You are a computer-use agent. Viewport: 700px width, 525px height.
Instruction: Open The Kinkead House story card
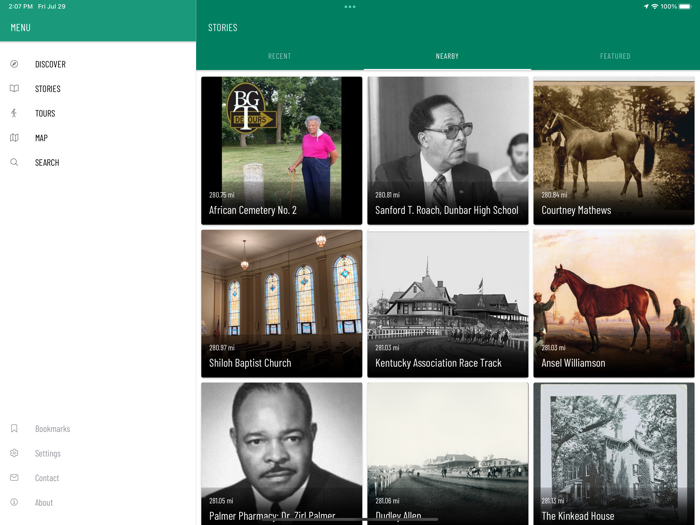[x=614, y=454]
